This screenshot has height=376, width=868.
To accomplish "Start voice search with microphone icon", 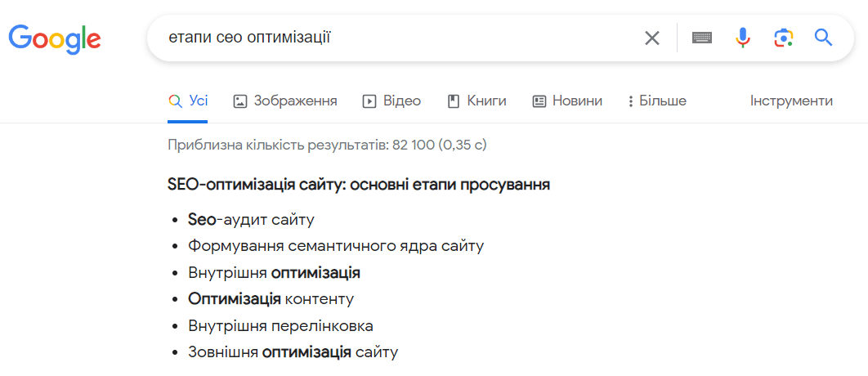I will (x=743, y=38).
